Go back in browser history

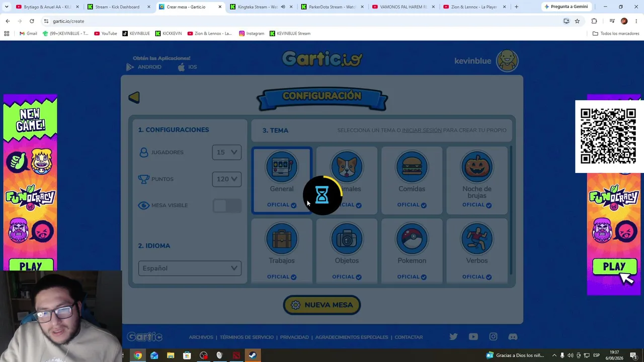[x=8, y=21]
